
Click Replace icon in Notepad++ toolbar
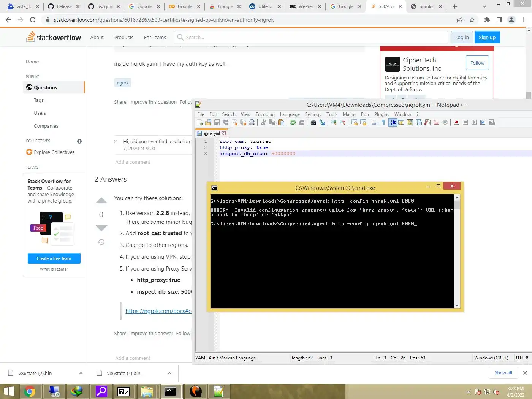point(322,122)
